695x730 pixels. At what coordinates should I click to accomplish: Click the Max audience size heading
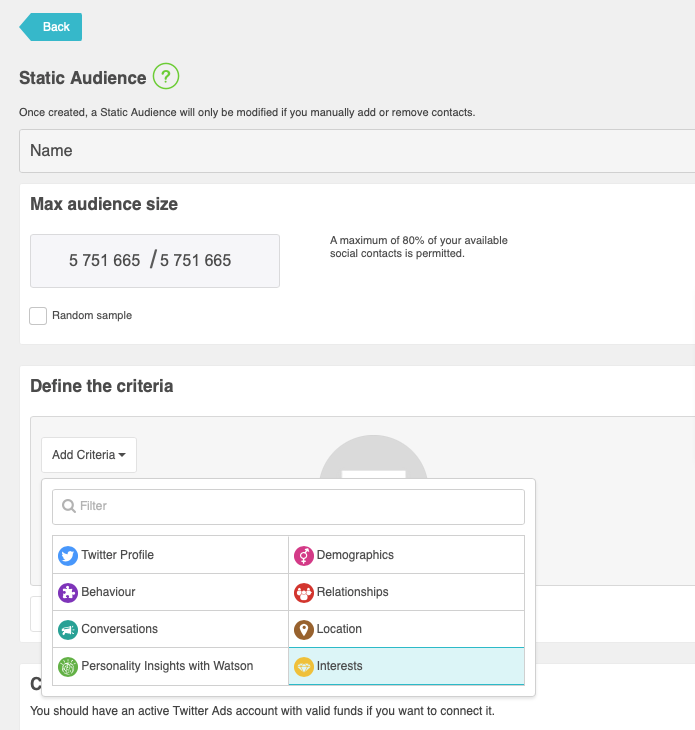click(104, 204)
